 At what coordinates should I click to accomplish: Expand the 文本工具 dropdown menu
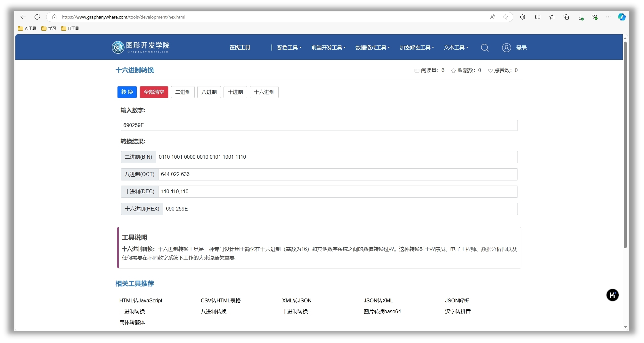coord(456,48)
